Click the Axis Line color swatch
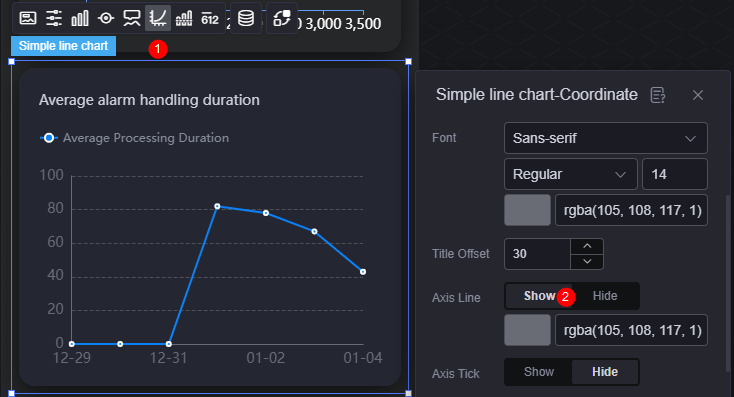 (x=527, y=330)
